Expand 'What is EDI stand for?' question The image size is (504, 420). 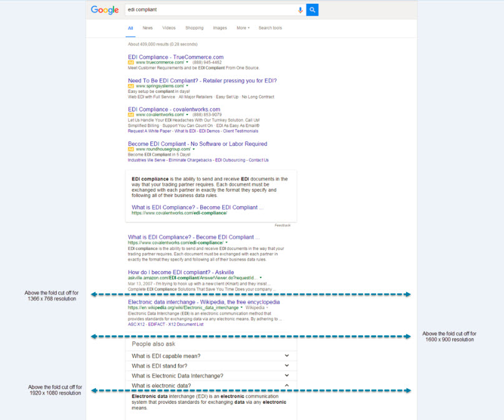click(x=211, y=366)
